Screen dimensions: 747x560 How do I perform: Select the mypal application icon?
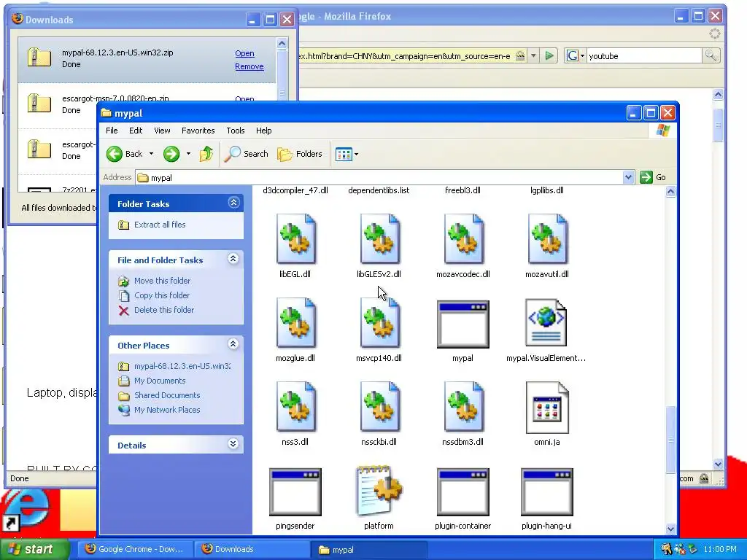[x=463, y=324]
